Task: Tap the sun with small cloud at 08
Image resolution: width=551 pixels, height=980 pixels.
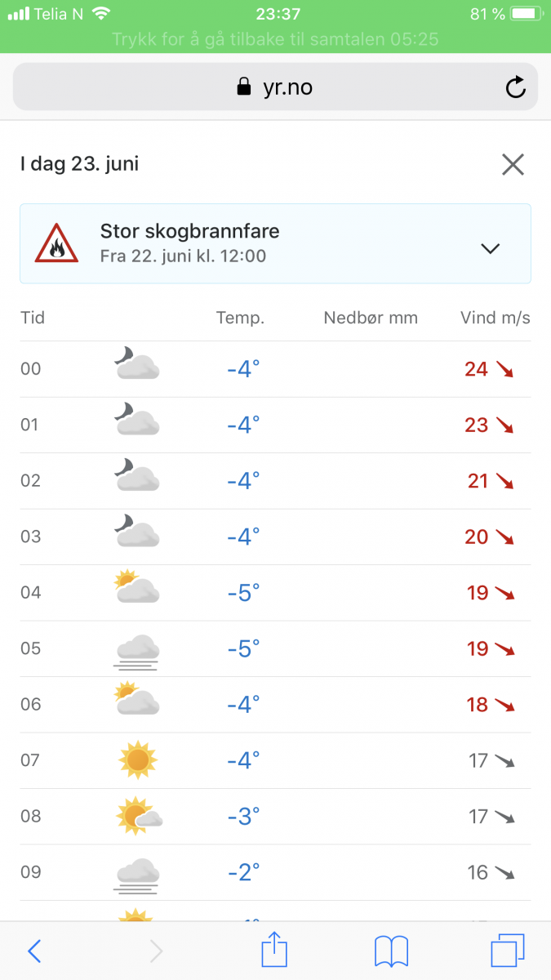Action: click(x=138, y=816)
